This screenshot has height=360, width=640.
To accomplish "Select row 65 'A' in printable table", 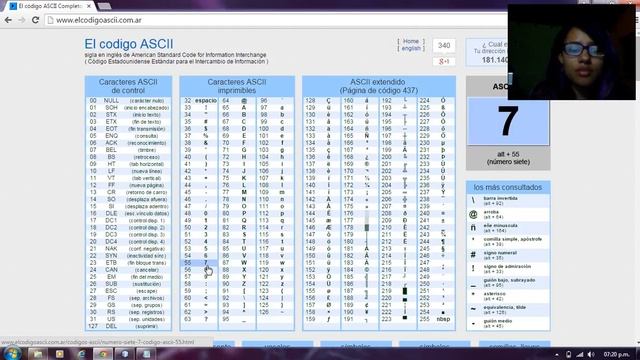I will [x=237, y=107].
